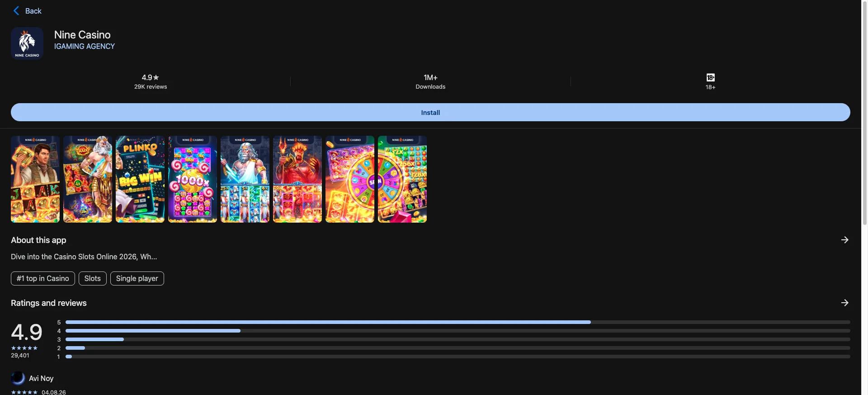Open the Ratings and reviews heading

click(x=49, y=303)
